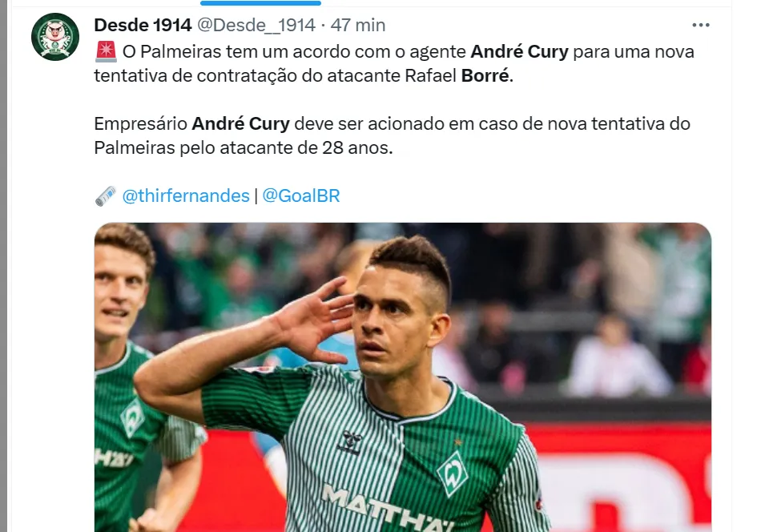Open the @Desde__1914 handle link
Image resolution: width=757 pixels, height=532 pixels.
coord(256,25)
